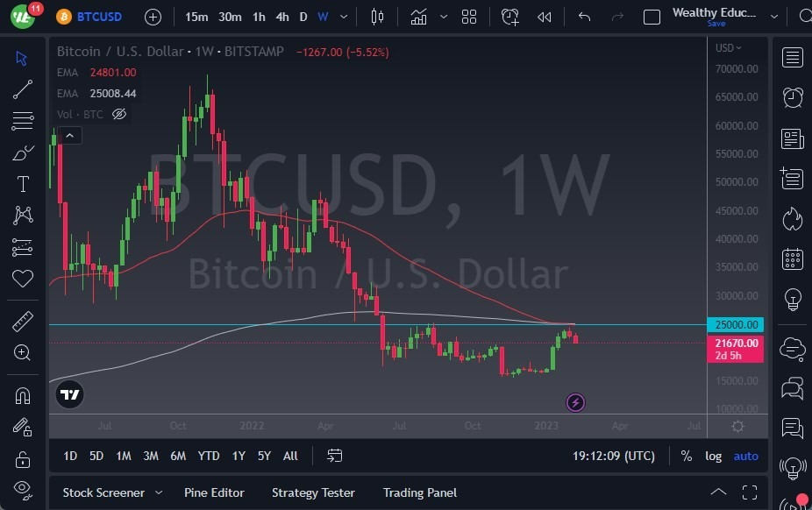Open the Alerts clock panel
The width and height of the screenshot is (812, 510).
point(792,97)
